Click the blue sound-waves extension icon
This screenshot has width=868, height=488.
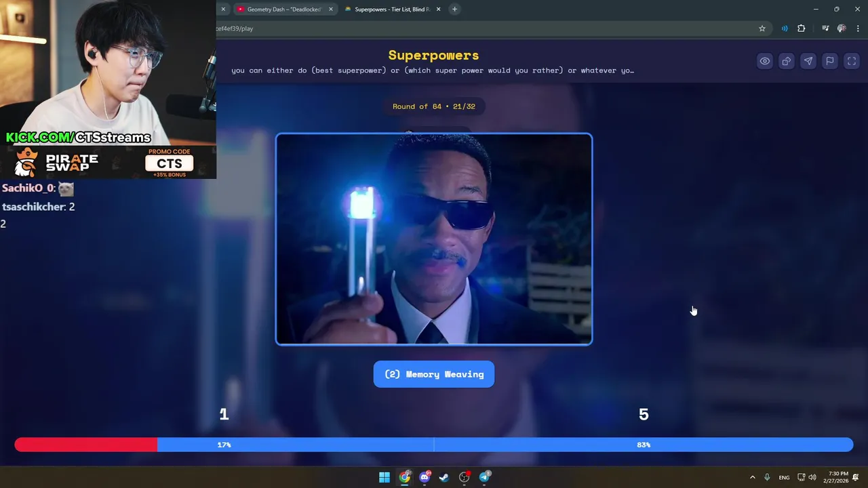[x=785, y=28]
